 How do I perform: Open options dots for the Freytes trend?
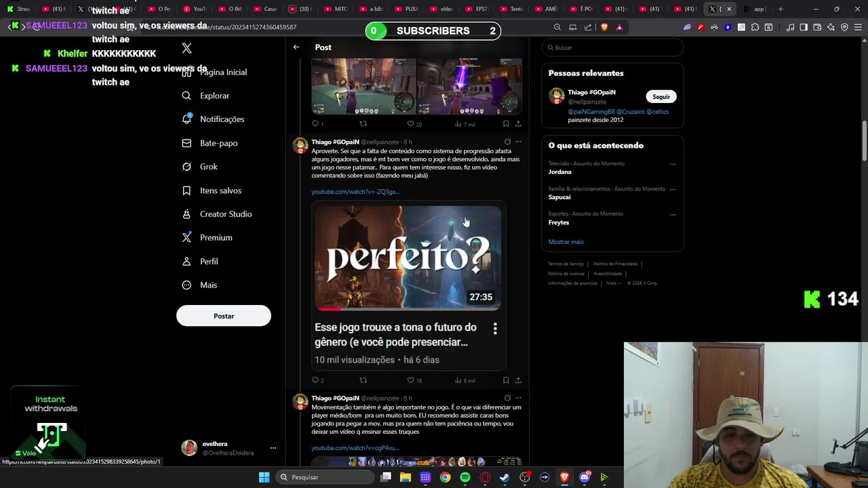[673, 214]
